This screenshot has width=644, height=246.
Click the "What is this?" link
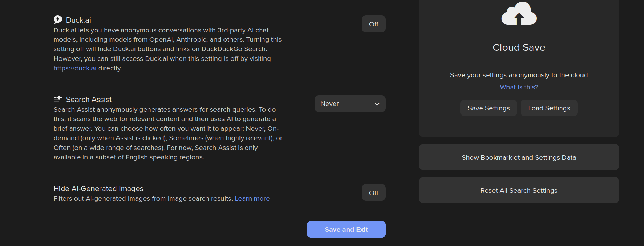click(x=519, y=87)
